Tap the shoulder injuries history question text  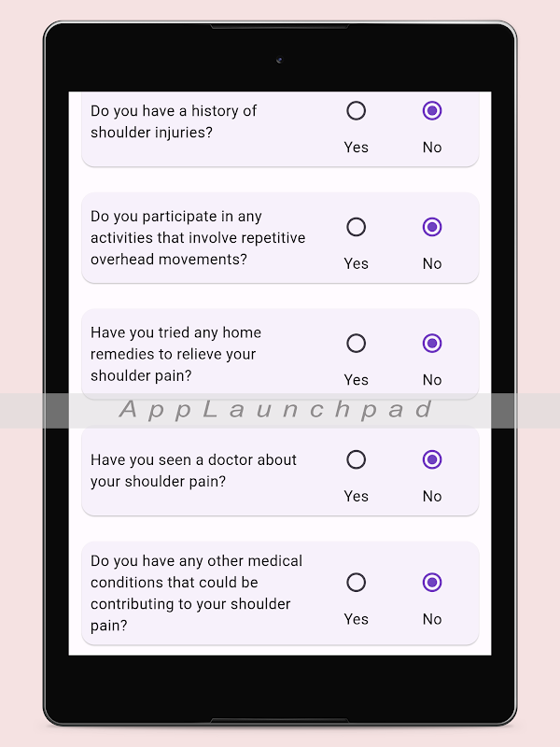tap(174, 121)
